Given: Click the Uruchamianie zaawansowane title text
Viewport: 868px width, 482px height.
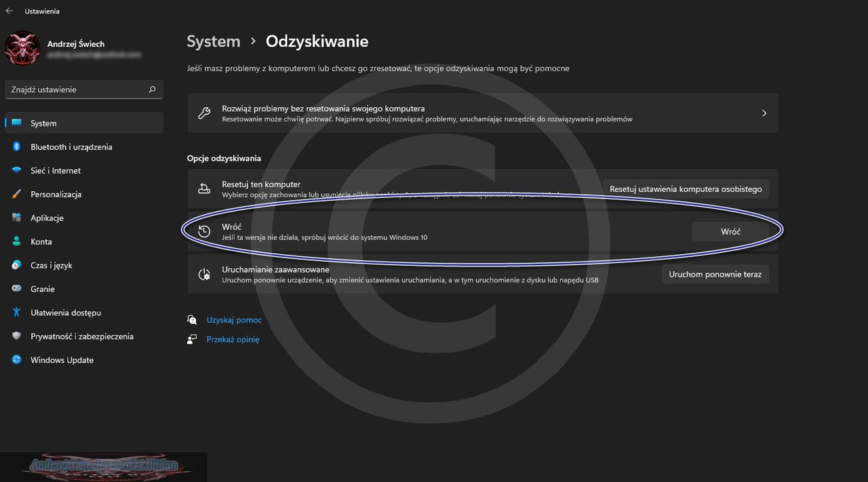Looking at the screenshot, I should tap(275, 270).
